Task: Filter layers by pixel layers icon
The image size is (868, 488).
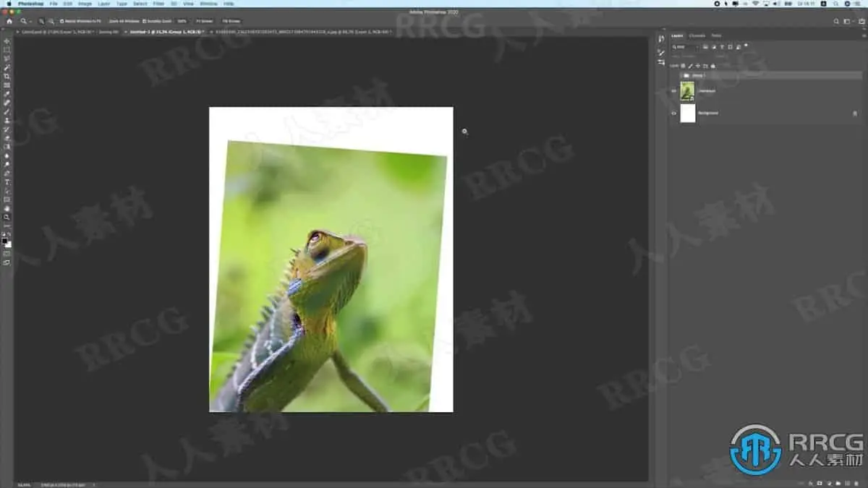Action: click(705, 46)
